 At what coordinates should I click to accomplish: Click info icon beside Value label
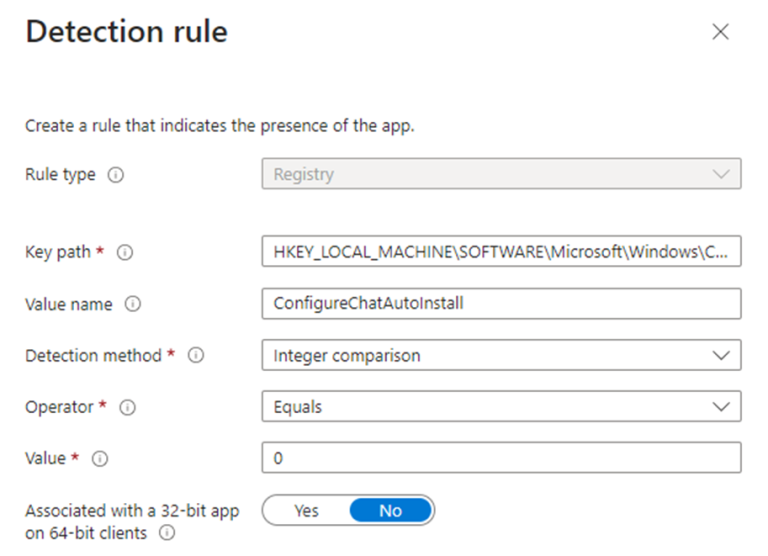99,459
